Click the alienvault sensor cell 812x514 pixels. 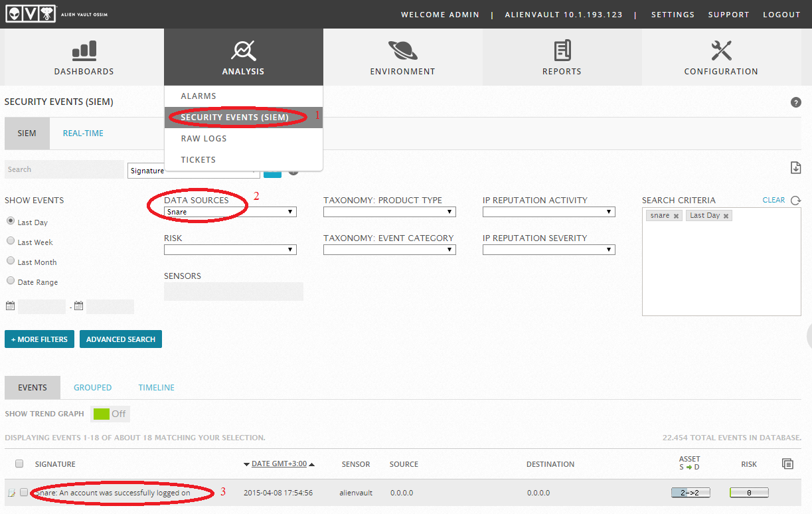356,493
